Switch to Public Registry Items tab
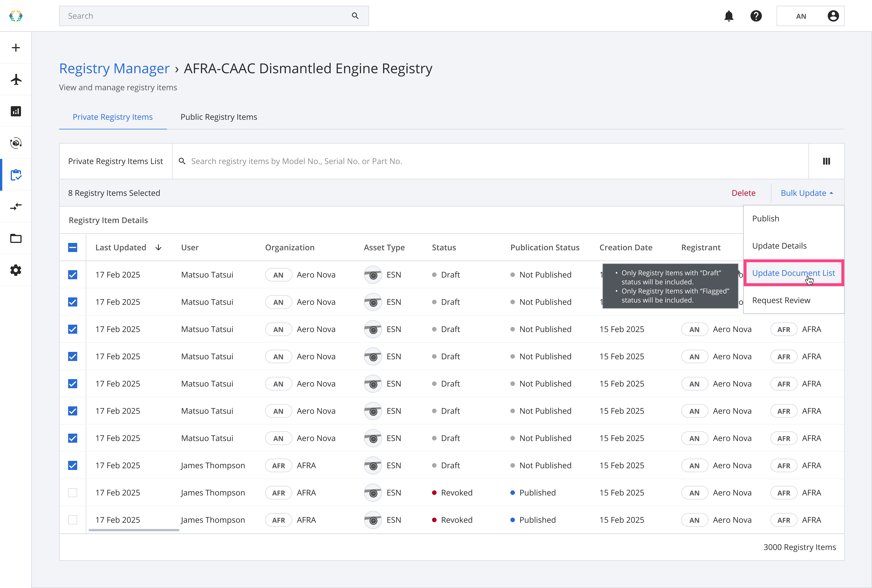 [x=219, y=117]
